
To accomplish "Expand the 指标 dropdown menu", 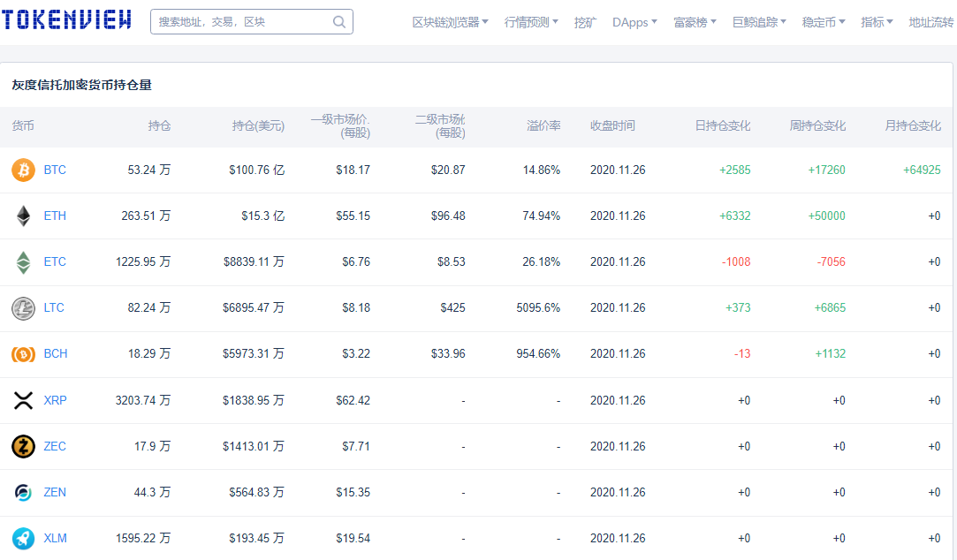I will [x=877, y=22].
